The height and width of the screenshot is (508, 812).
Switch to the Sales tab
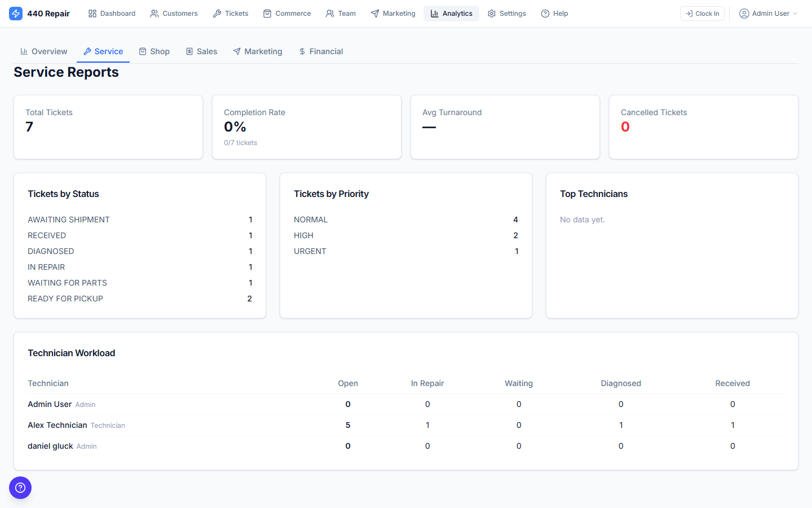click(201, 51)
